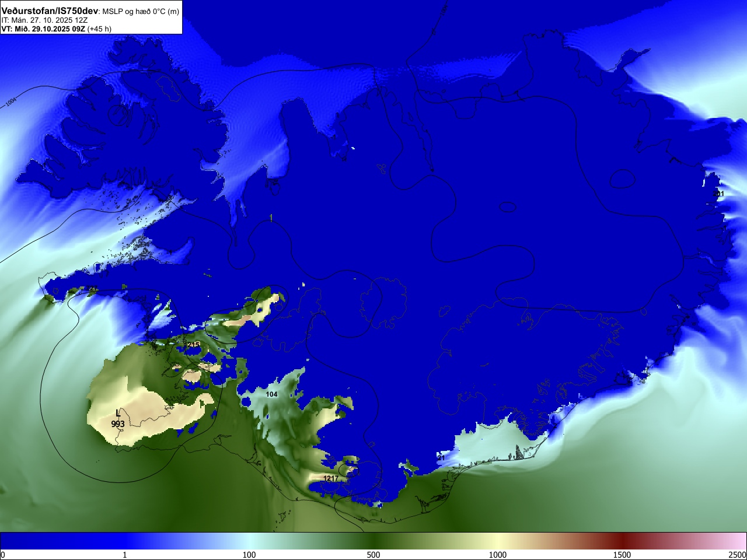Click the '1000' tick on color scale
Viewport: 747px width, 560px height.
pos(498,555)
